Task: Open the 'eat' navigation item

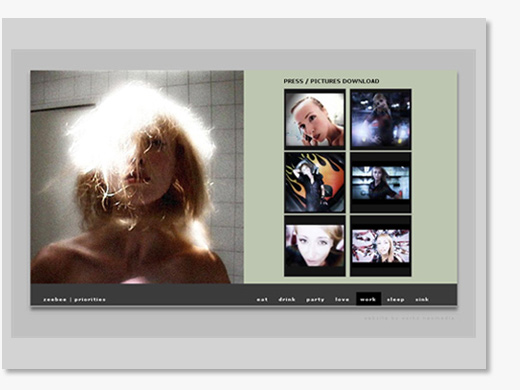Action: point(262,299)
